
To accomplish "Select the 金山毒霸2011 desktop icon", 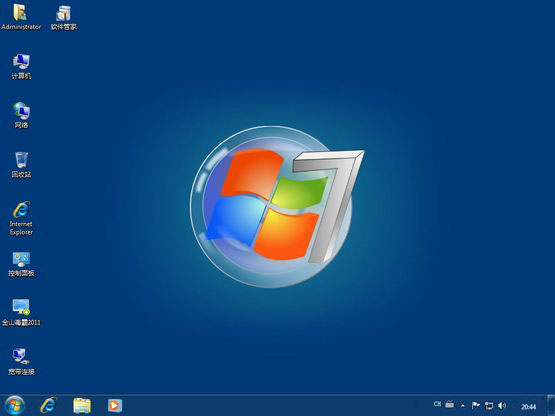I will 21,313.
